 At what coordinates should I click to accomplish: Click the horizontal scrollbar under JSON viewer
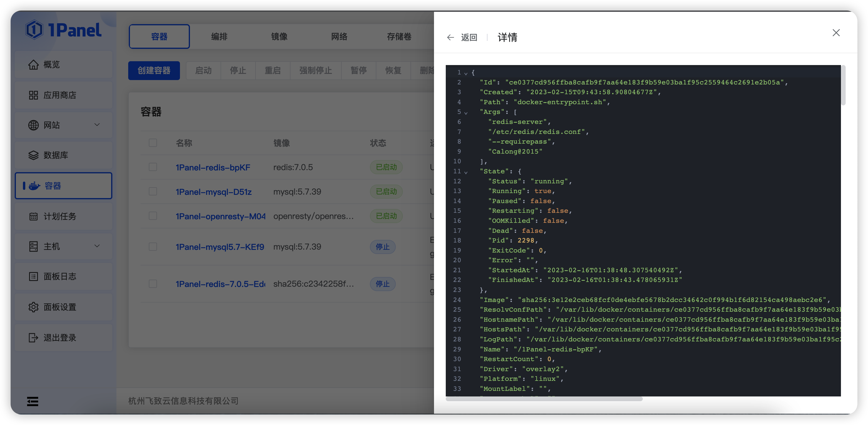(x=544, y=399)
